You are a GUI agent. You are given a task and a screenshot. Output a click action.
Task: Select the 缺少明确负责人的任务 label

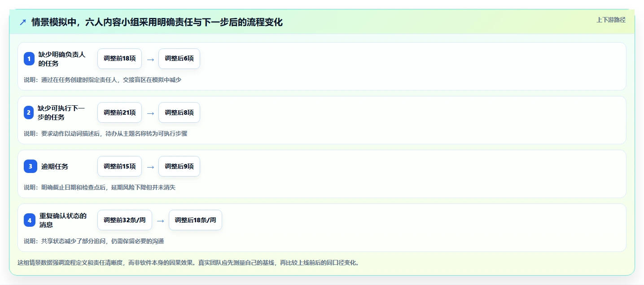coord(62,59)
